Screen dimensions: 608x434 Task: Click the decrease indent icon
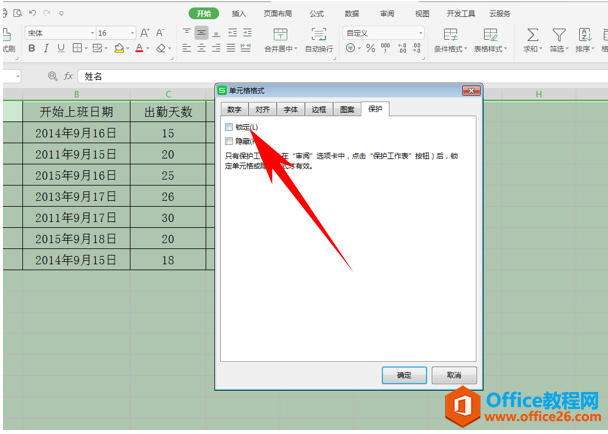[233, 33]
